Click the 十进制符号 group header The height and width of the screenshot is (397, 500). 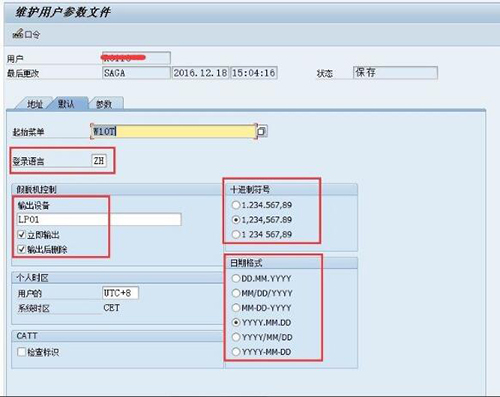250,190
